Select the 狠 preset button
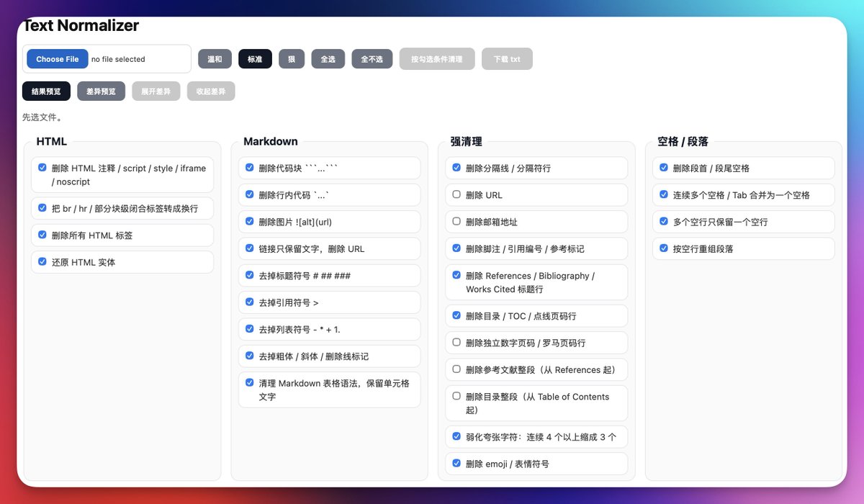This screenshot has width=864, height=504. [x=292, y=59]
